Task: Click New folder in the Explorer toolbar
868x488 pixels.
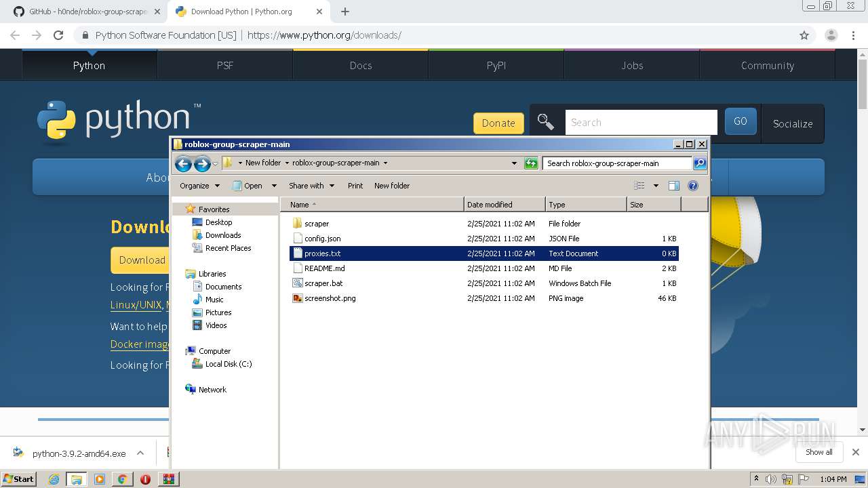Action: click(x=392, y=186)
